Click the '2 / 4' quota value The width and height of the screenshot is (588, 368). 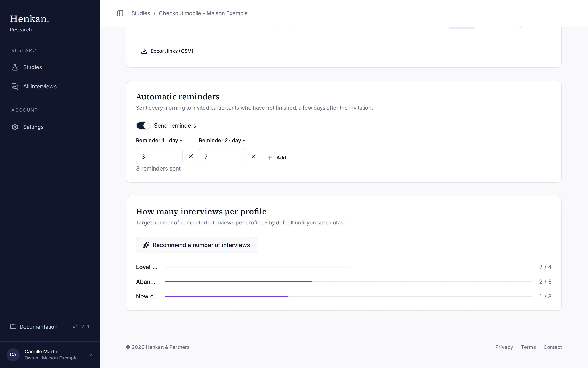[x=545, y=267]
